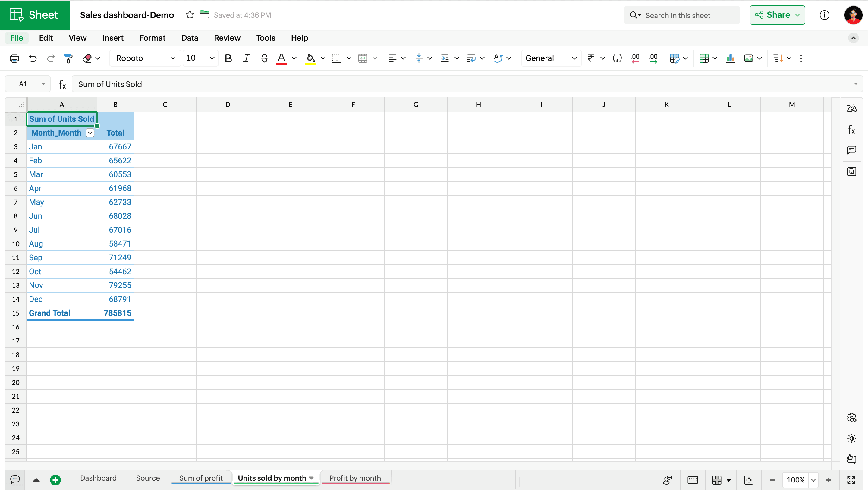Open the font size 10 dropdown
868x490 pixels.
200,58
